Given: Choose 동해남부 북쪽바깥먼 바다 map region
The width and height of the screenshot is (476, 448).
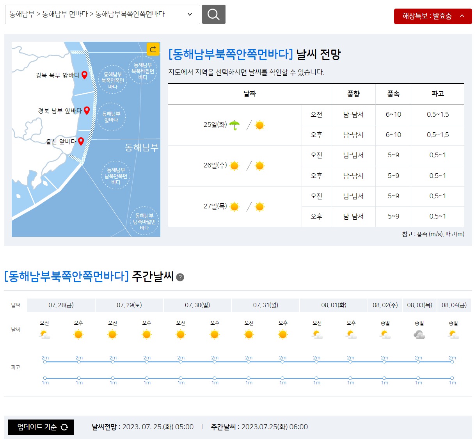Looking at the screenshot, I should pyautogui.click(x=143, y=71).
